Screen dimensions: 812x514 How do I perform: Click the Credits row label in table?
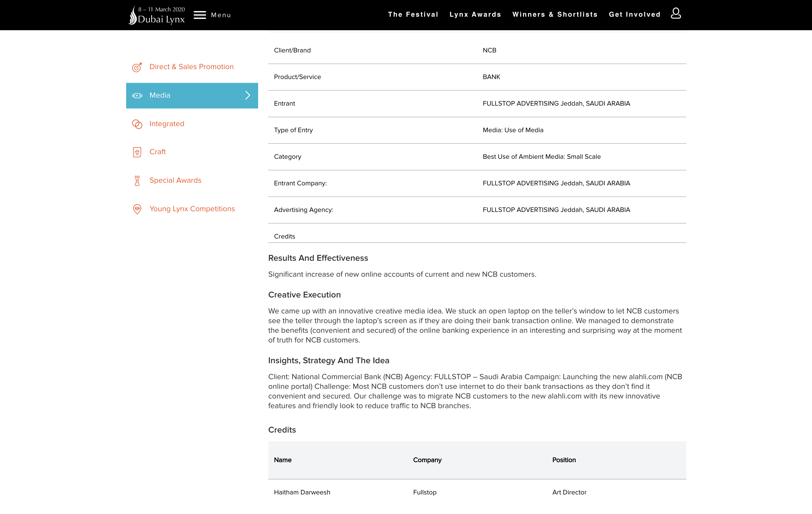tap(284, 236)
